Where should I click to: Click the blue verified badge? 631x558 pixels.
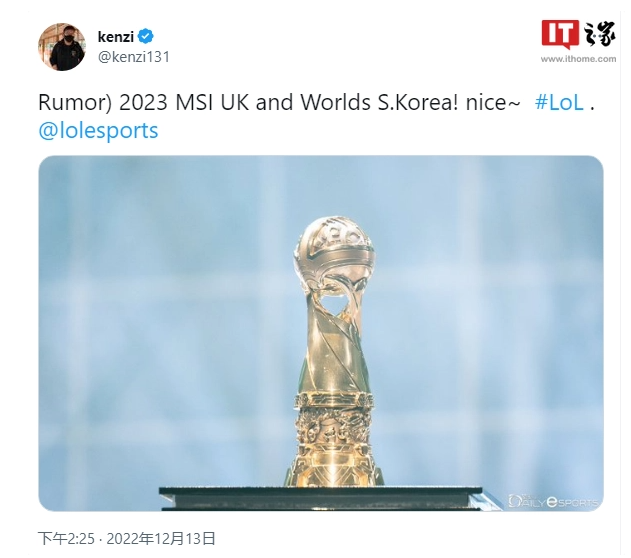(145, 36)
